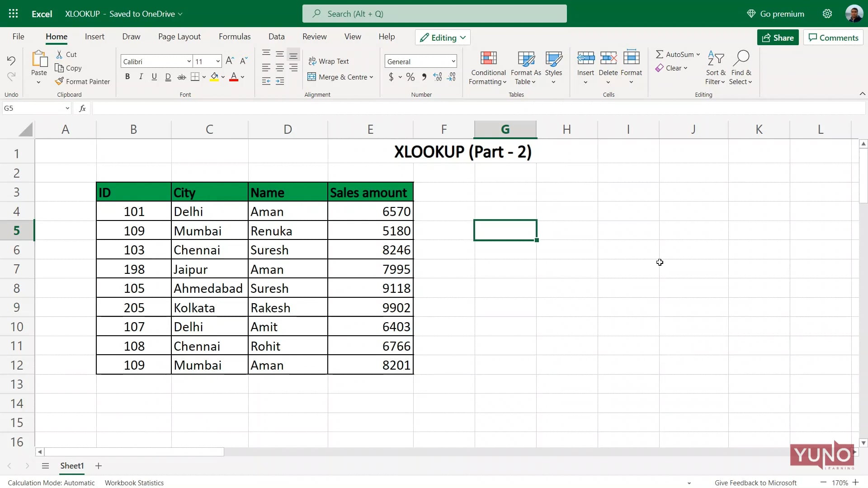Toggle bold formatting

point(127,76)
